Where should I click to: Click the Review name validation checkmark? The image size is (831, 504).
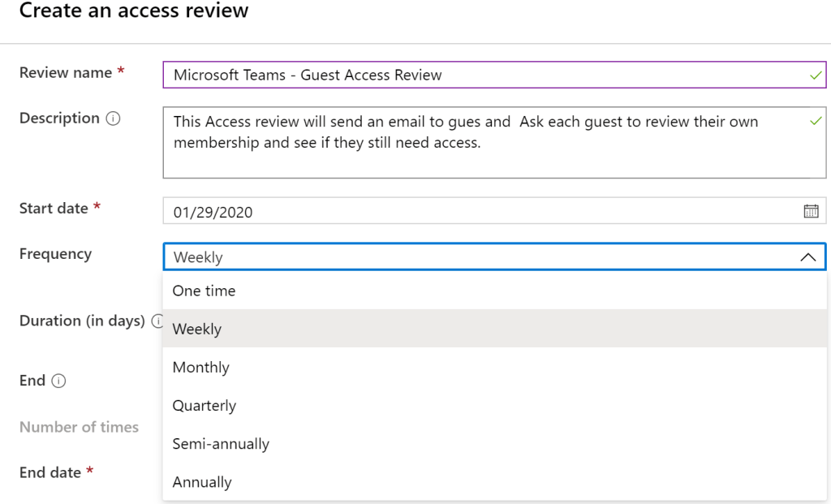point(816,75)
